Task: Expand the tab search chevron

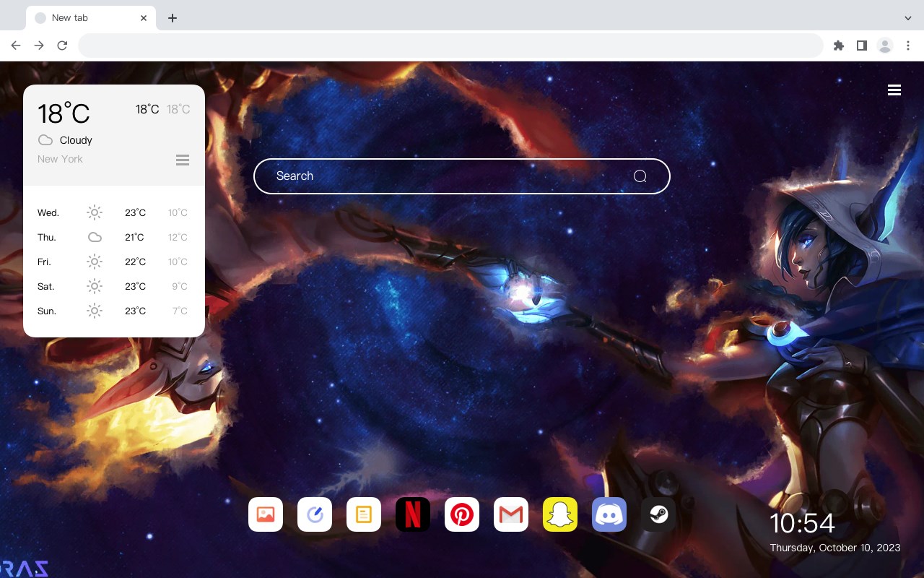Action: coord(908,18)
